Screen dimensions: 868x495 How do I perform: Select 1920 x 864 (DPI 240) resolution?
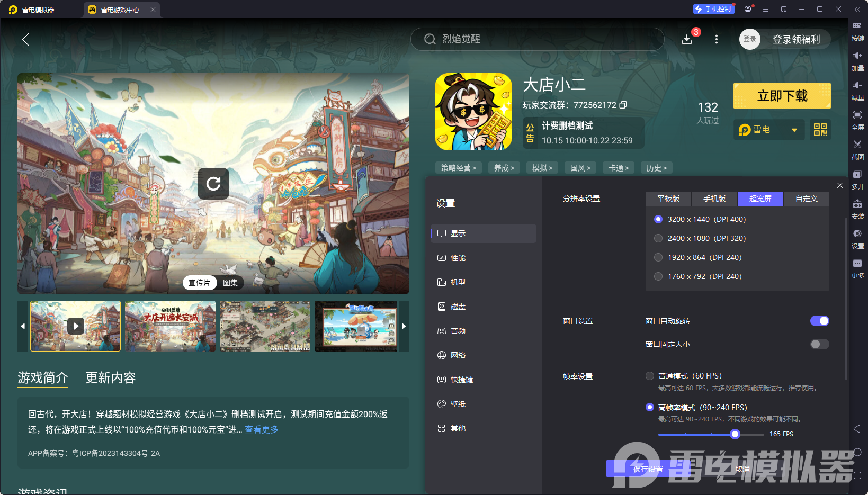pyautogui.click(x=658, y=257)
